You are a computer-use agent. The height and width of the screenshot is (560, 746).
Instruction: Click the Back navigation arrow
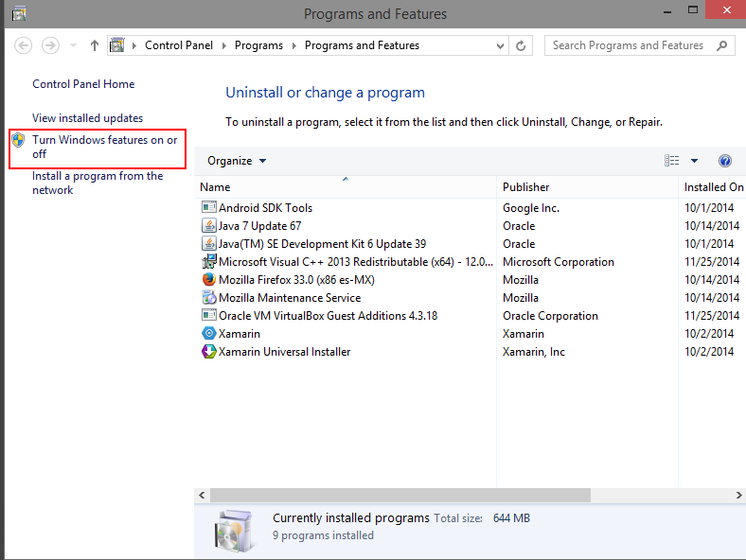[23, 45]
